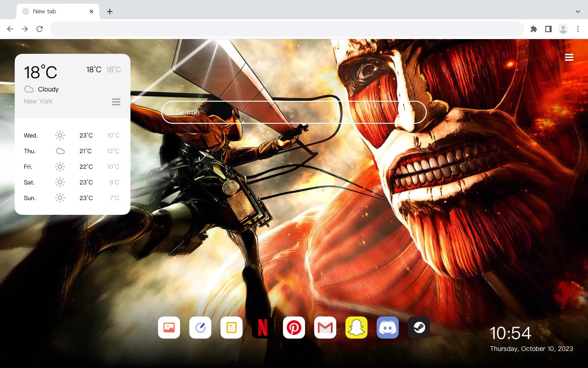Open the hamburger menu at the page's top right
This screenshot has width=588, height=368.
(569, 57)
